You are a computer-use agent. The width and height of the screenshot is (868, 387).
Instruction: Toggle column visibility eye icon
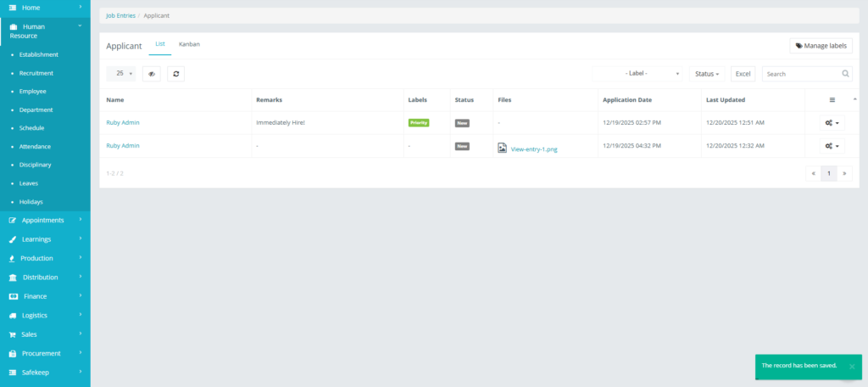[x=152, y=74]
